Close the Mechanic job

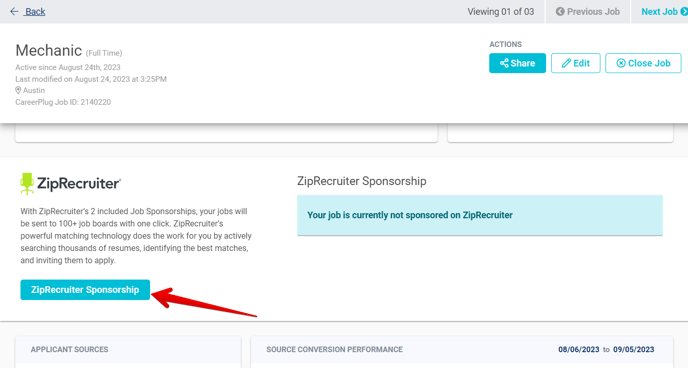(x=643, y=63)
